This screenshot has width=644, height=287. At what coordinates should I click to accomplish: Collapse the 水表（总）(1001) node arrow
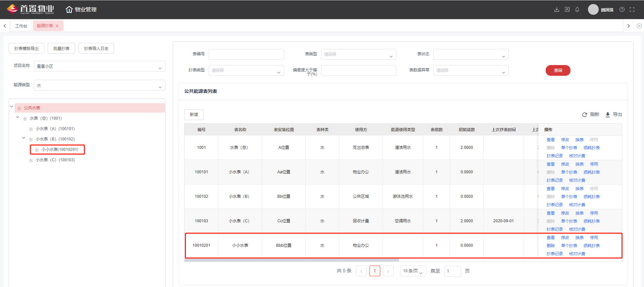click(x=17, y=117)
